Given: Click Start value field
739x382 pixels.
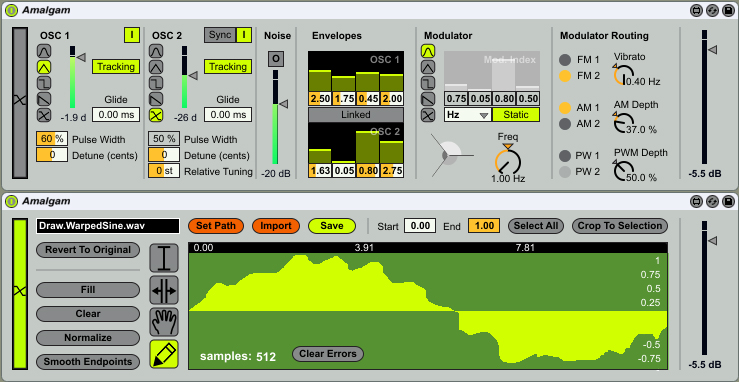Looking at the screenshot, I should coord(420,226).
